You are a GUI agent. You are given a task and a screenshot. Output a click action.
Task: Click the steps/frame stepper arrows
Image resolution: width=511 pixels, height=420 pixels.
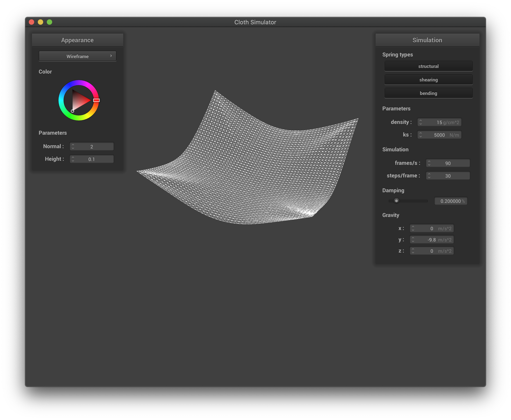(x=429, y=176)
